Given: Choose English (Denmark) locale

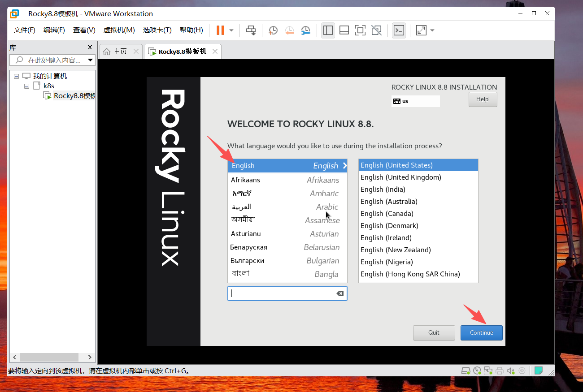Looking at the screenshot, I should pos(418,226).
